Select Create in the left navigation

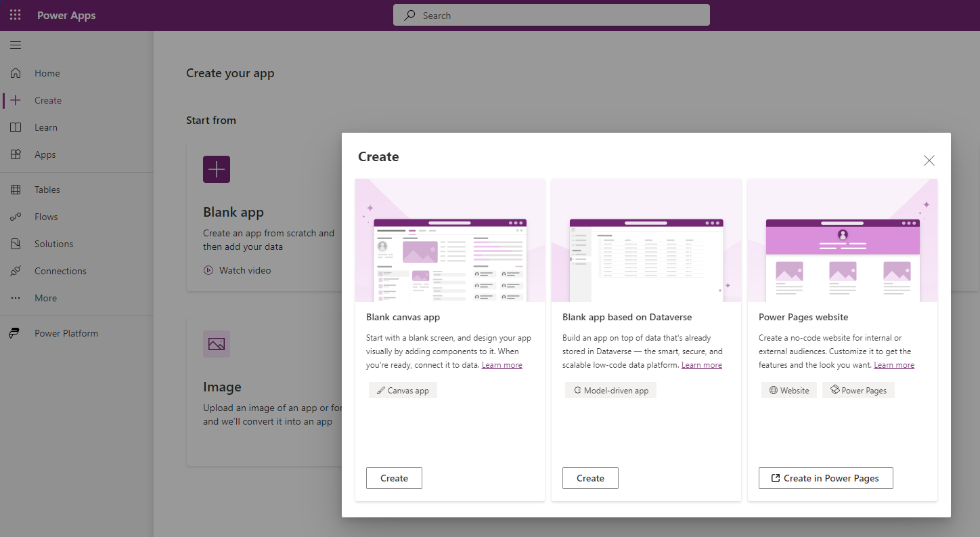[76, 100]
